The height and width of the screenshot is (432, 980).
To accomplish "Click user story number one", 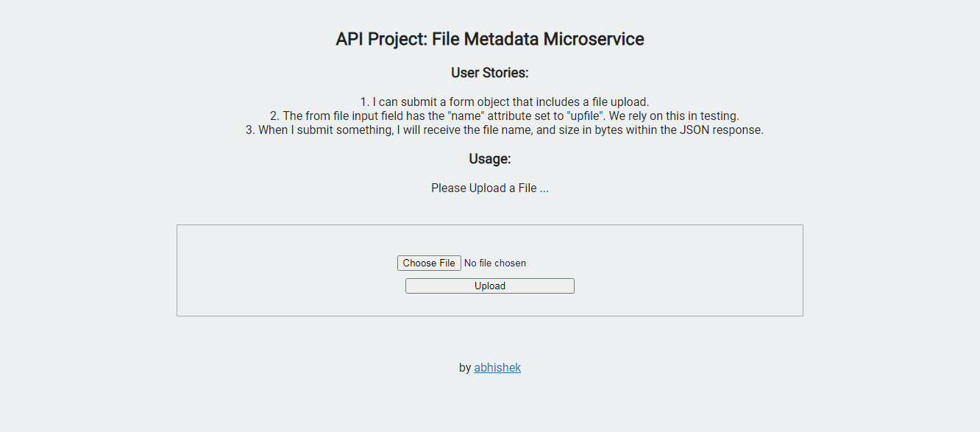I will click(x=489, y=102).
